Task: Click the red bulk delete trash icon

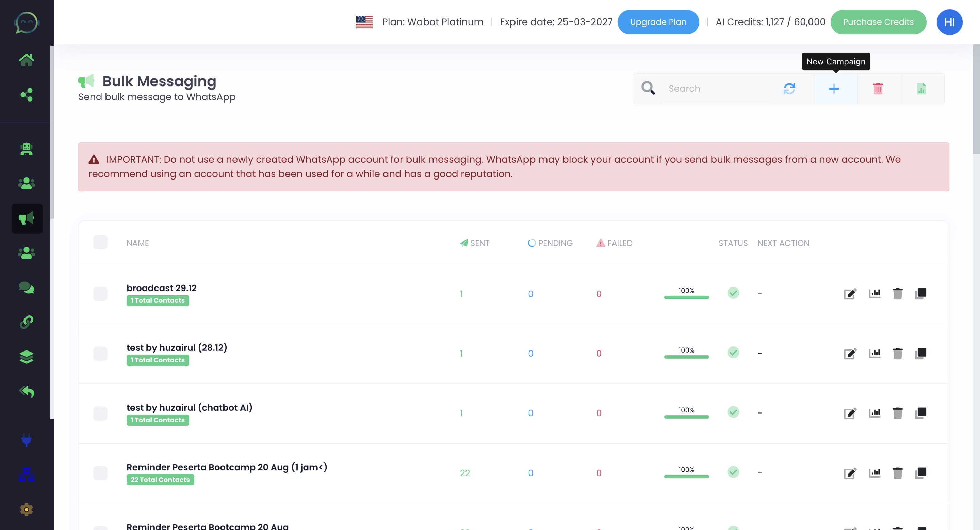Action: pos(878,89)
